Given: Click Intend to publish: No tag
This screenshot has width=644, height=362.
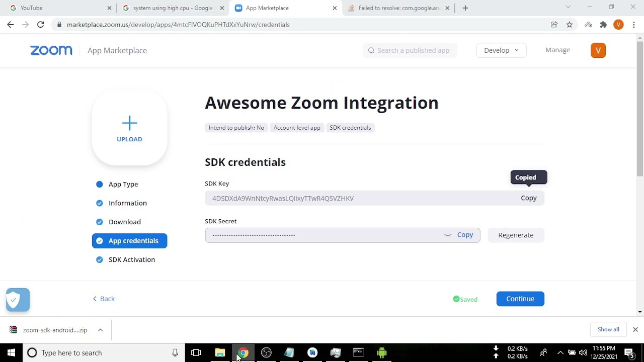Looking at the screenshot, I should tap(236, 128).
